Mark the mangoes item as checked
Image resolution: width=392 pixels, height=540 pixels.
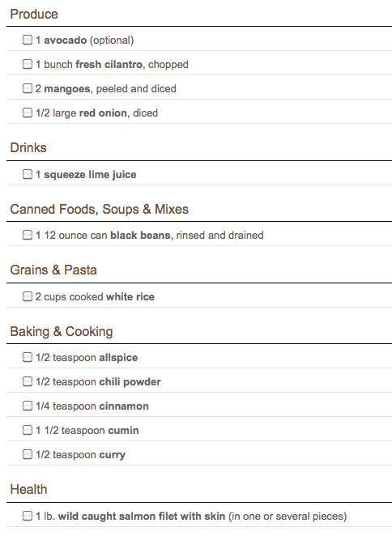pos(28,88)
